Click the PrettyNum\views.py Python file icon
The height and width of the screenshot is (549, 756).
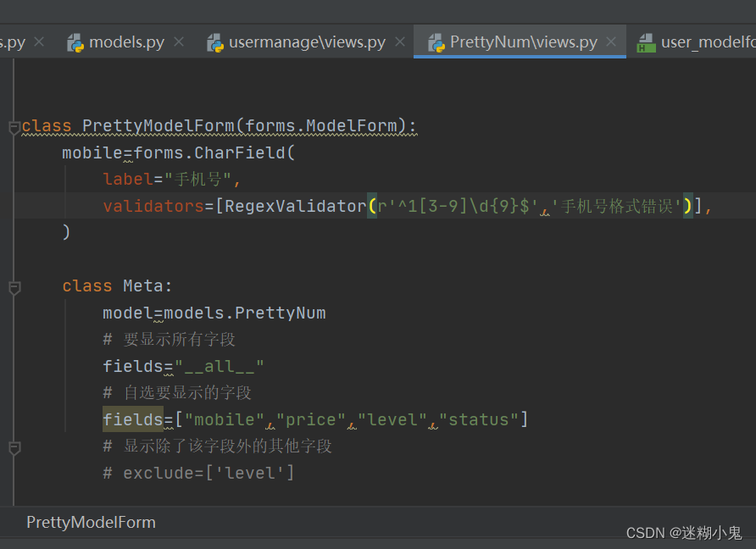(x=436, y=43)
